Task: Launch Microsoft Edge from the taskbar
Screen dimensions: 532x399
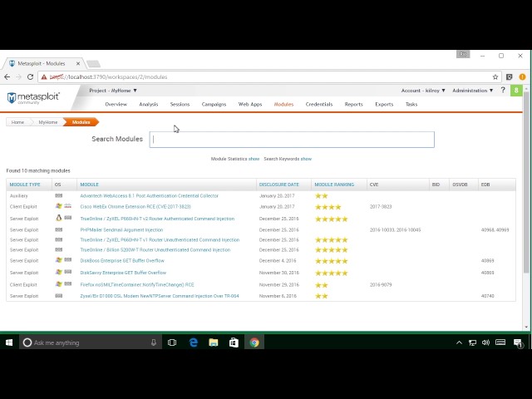Action: coord(194,342)
